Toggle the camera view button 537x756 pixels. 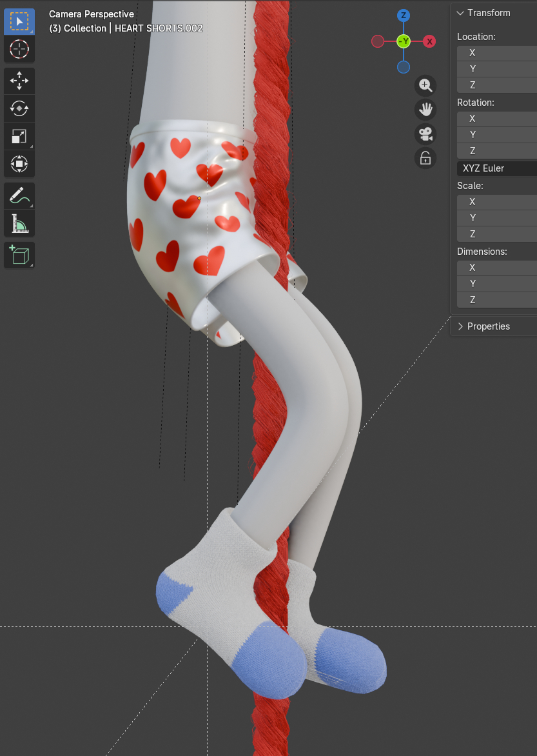click(425, 134)
